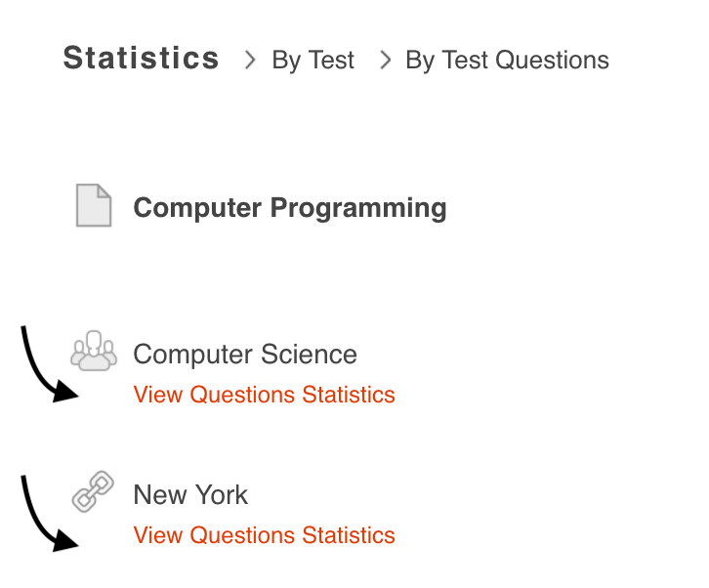Click the Computer Science group icon

[94, 352]
